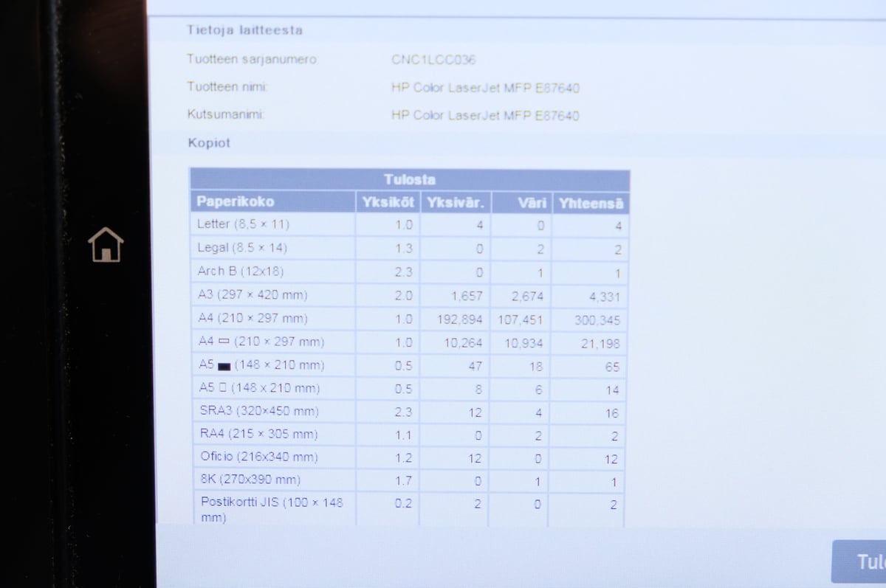Click the A3 color count 2,674
Viewport: 886px width, 588px height.
click(527, 297)
